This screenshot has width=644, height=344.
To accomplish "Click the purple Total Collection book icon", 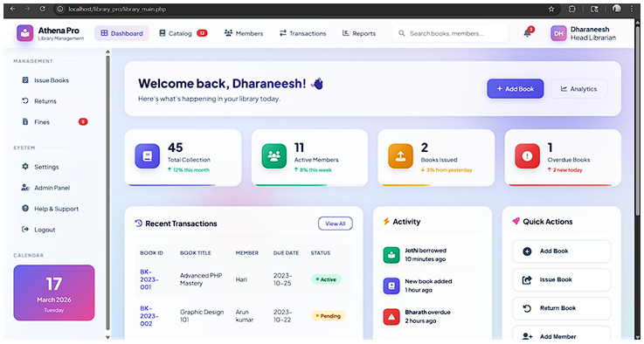I will click(x=147, y=156).
